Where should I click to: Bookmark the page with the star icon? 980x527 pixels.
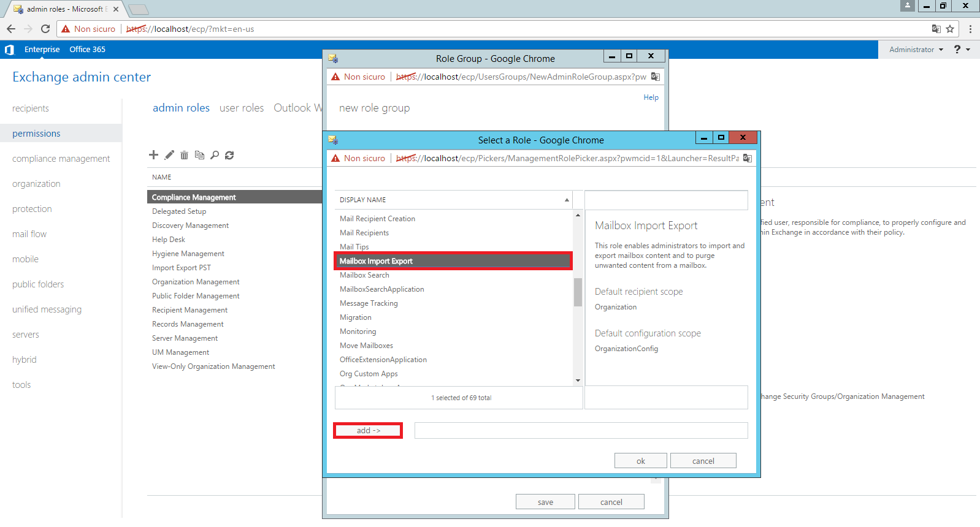(950, 29)
